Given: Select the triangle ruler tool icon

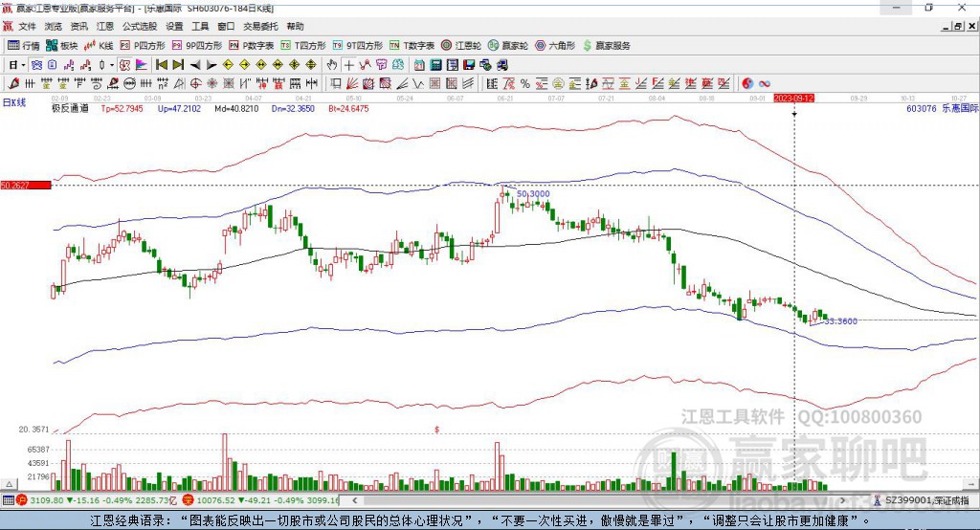Looking at the screenshot, I should click(179, 84).
